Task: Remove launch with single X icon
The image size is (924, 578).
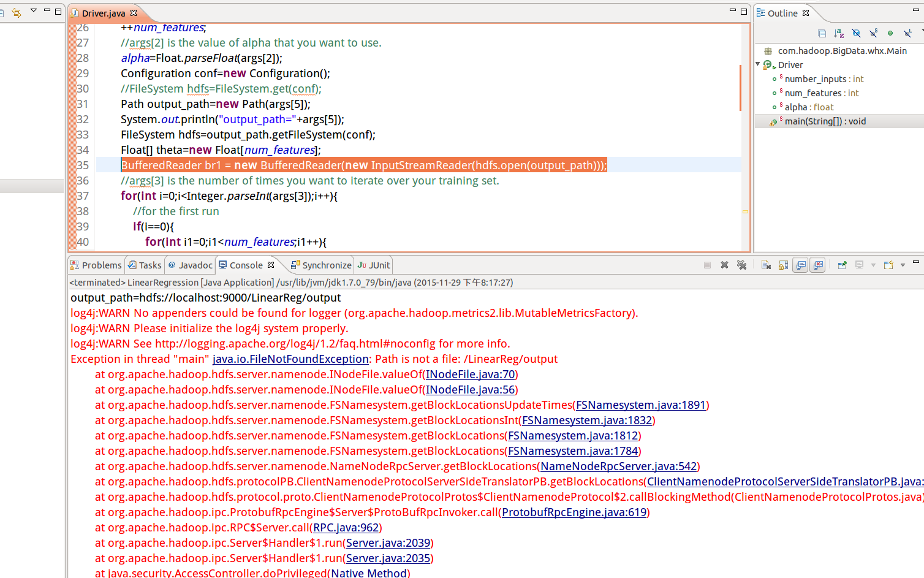Action: click(x=724, y=265)
